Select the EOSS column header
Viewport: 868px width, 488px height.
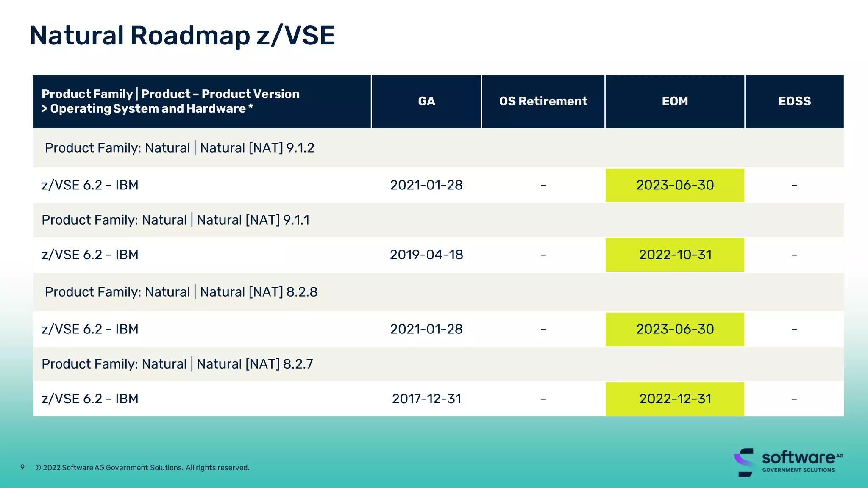pos(794,101)
